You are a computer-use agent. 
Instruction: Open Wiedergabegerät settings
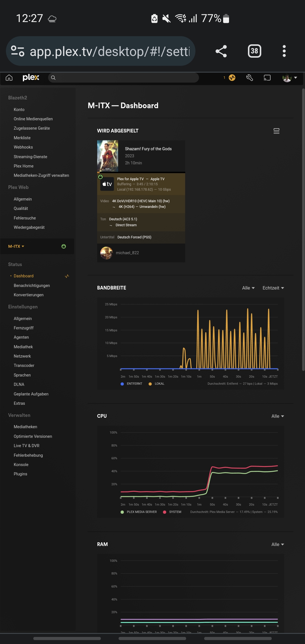coord(29,227)
